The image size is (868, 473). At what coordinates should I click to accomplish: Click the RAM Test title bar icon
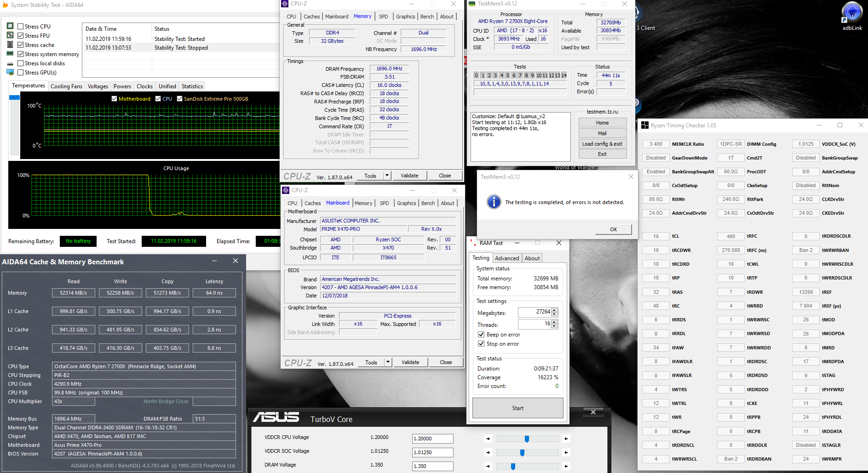pos(472,243)
